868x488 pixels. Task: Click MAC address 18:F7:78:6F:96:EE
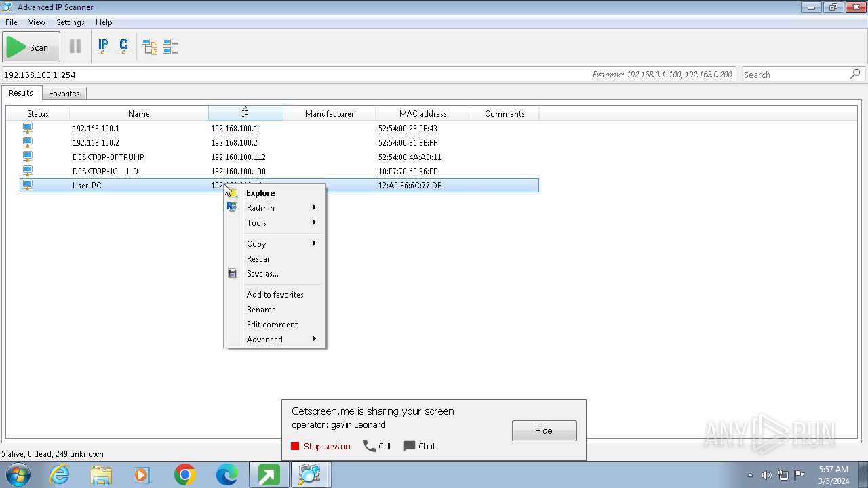pyautogui.click(x=408, y=171)
